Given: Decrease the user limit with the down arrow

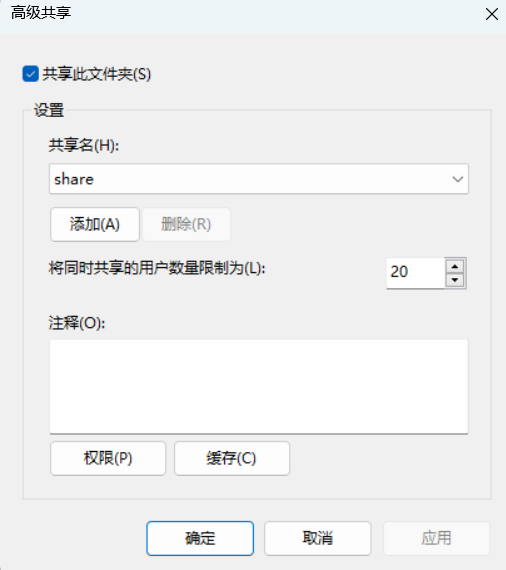Looking at the screenshot, I should pos(455,280).
